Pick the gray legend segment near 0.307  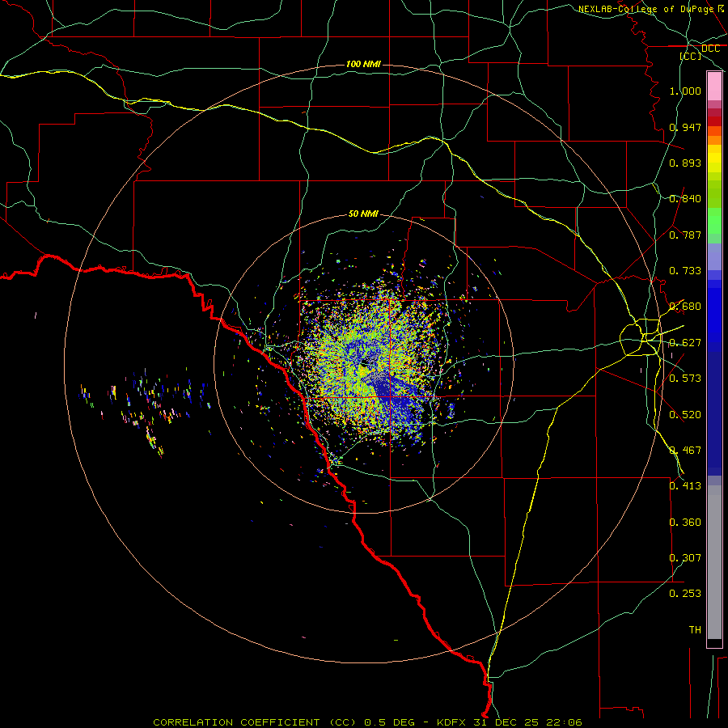(x=714, y=562)
